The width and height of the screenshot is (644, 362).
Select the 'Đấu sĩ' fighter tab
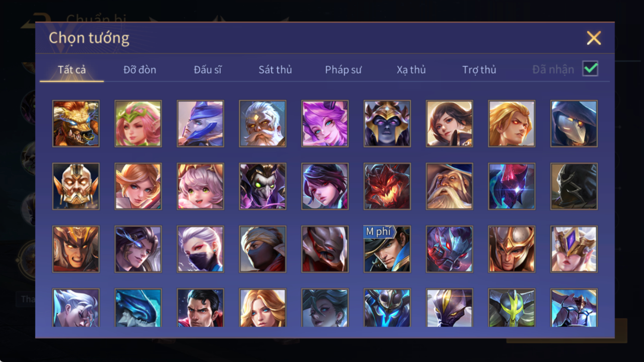208,70
